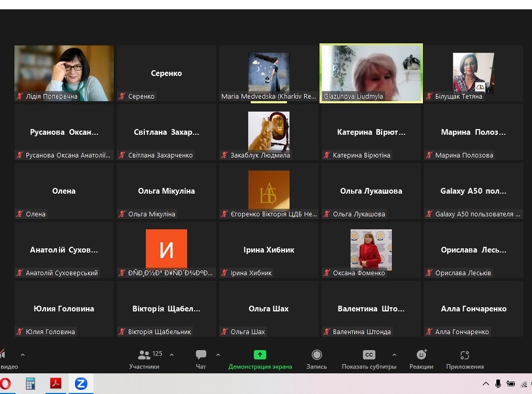Open the Adobe Acrobat taskbar icon
532x394 pixels.
[55, 384]
